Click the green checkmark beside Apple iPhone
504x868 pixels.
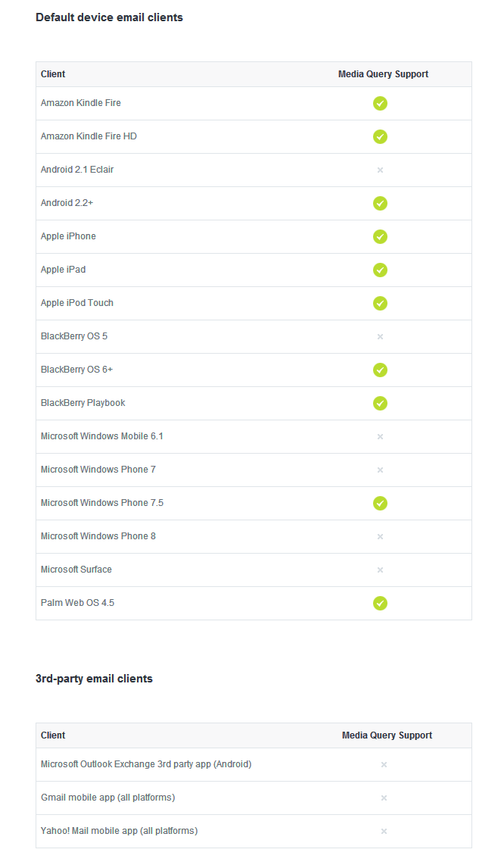(x=380, y=236)
